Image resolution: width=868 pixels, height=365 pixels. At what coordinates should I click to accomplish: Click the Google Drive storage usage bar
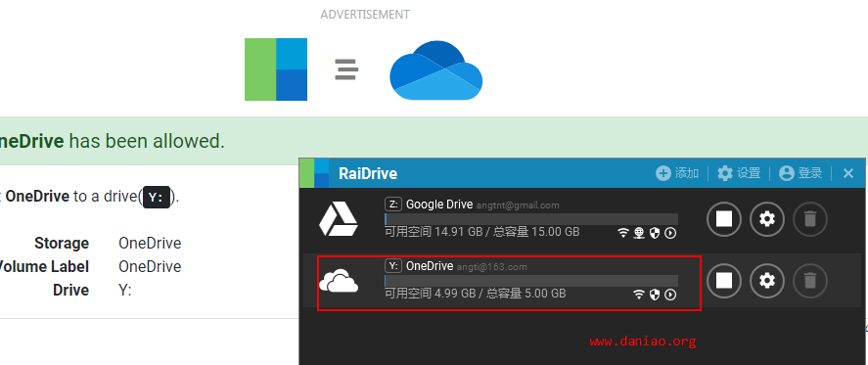tap(531, 219)
